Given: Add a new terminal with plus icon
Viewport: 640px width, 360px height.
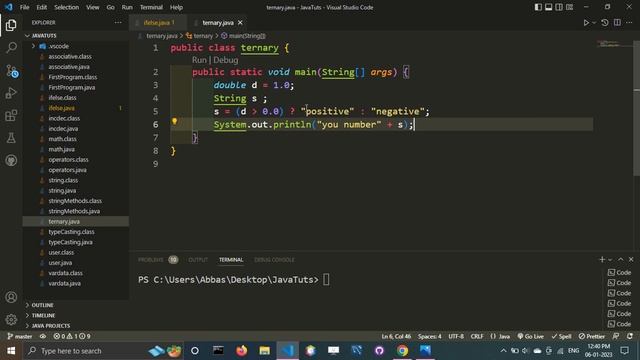Looking at the screenshot, I should (x=602, y=259).
